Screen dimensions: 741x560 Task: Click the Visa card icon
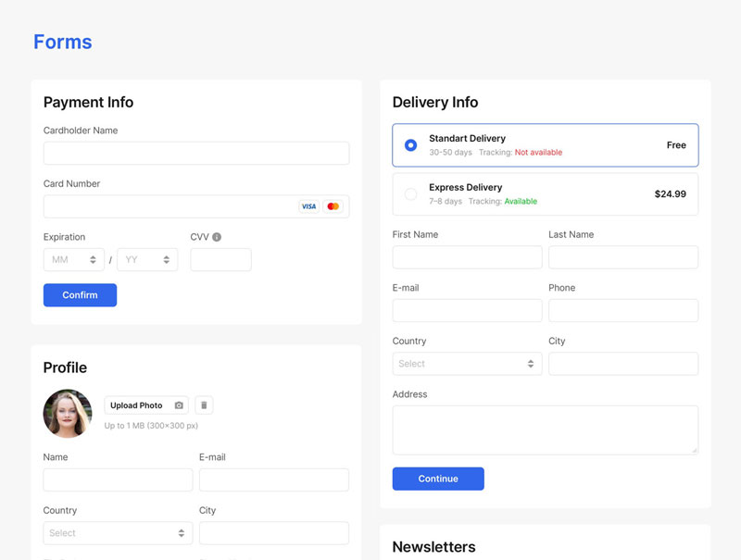coord(308,206)
